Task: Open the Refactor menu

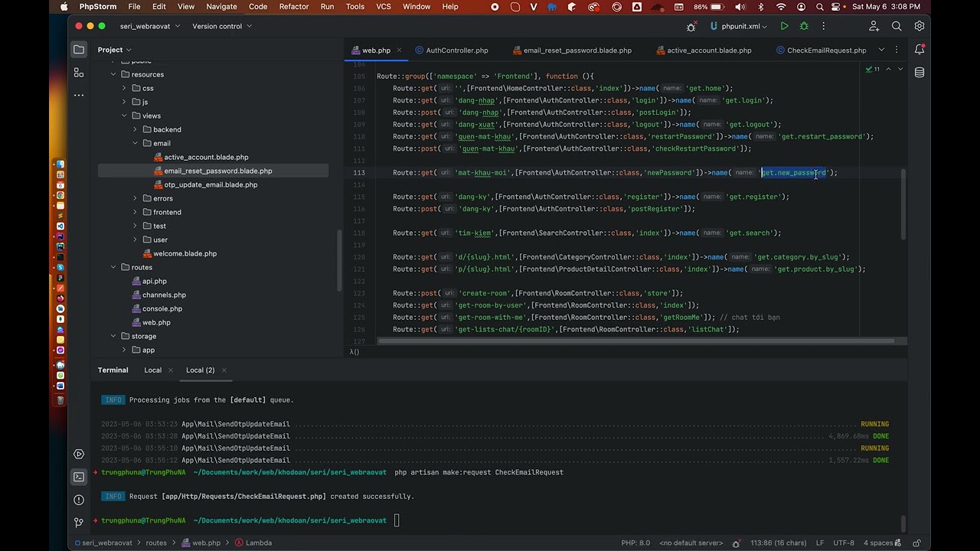Action: 294,7
